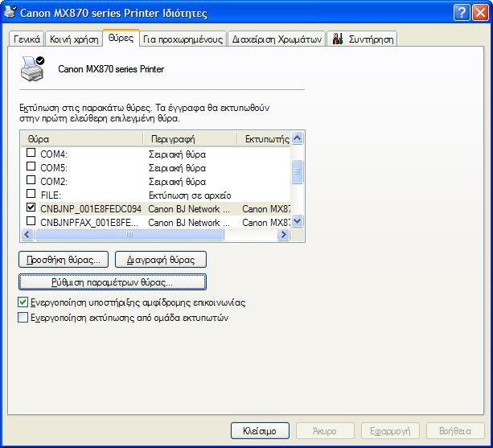Select the Θύρες tab

(x=121, y=38)
